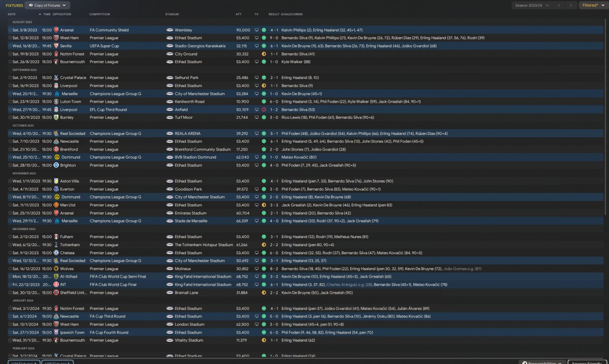Click the Everton club badge
Viewport: 609px width, 364px height.
coord(56,189)
